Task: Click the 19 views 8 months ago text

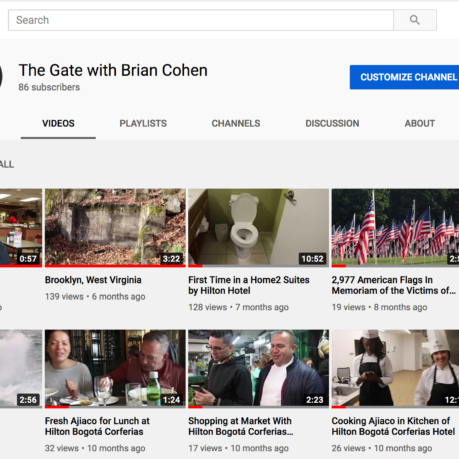Action: pos(379,307)
